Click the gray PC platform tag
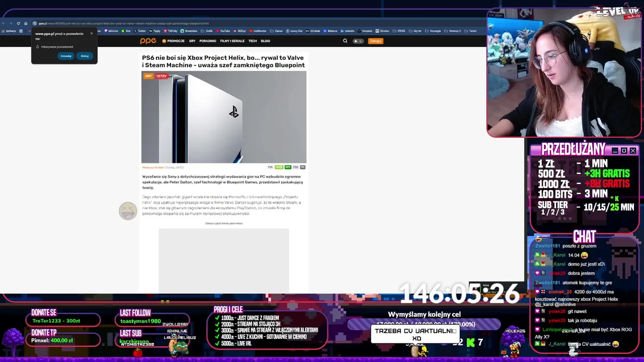Viewport: 644px width, 362px height. pos(302,167)
